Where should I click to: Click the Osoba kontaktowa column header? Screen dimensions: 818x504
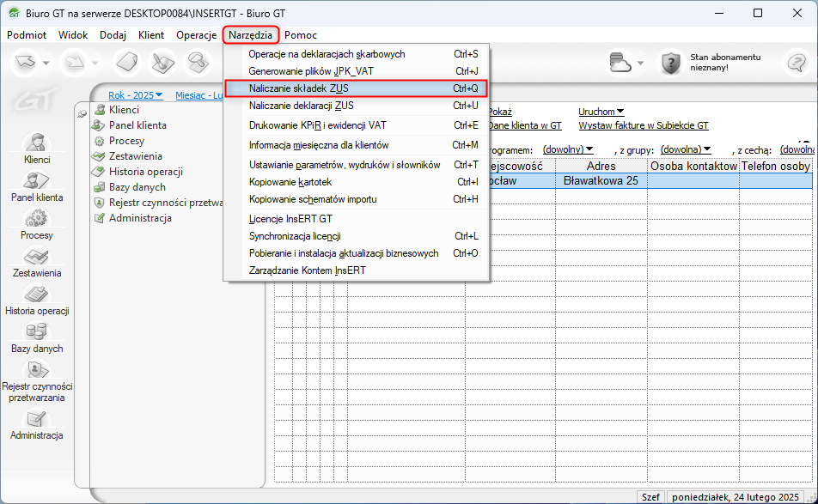(x=693, y=166)
